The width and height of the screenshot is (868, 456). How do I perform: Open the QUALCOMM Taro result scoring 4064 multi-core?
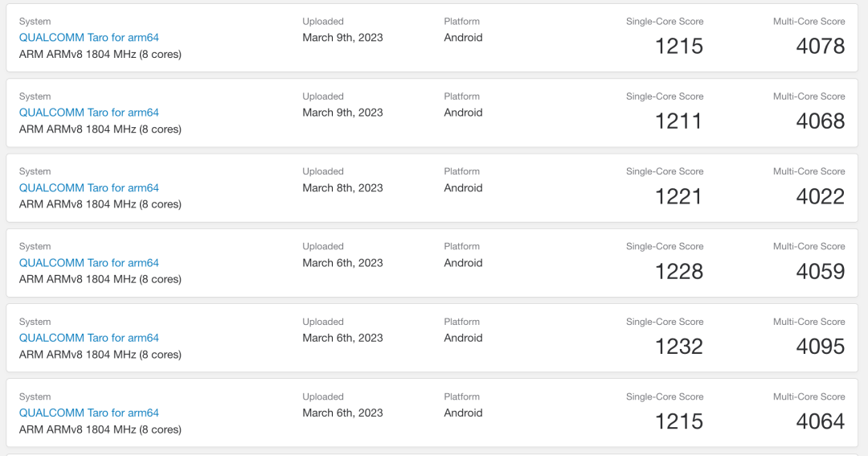pos(89,413)
